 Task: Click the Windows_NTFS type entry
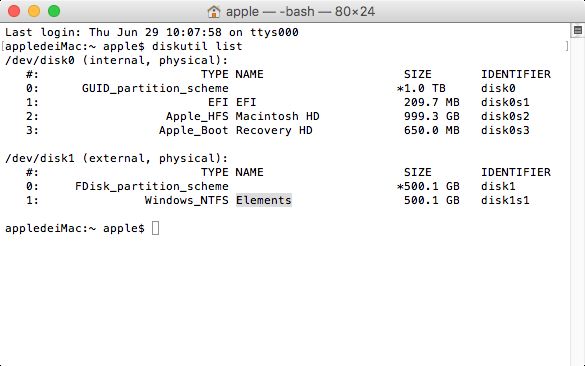tap(187, 200)
